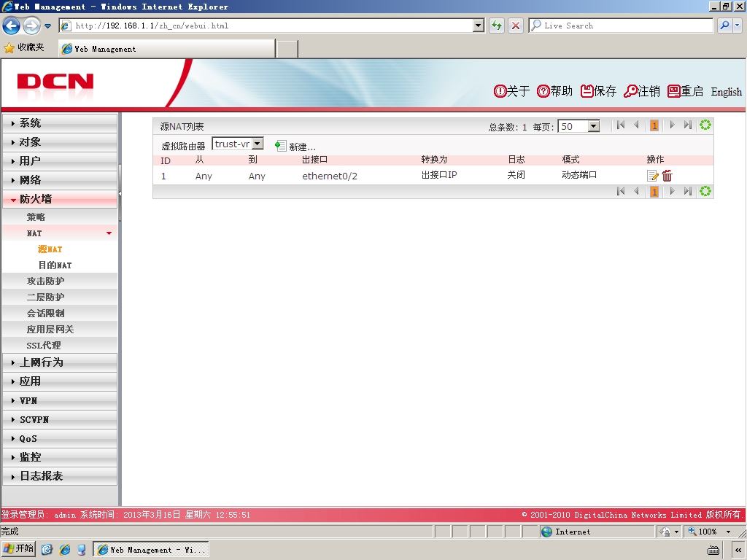Viewport: 747px width, 560px height.
Task: Expand the VPN menu section
Action: click(60, 400)
